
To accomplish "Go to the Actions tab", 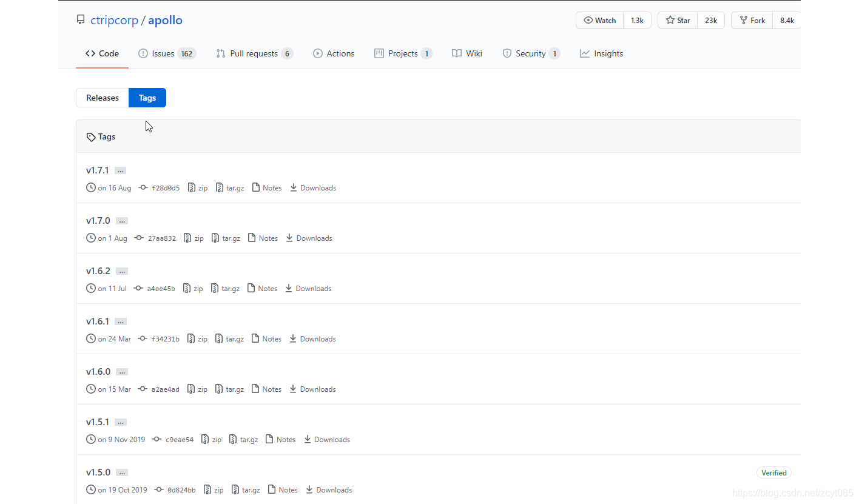I will pos(334,53).
